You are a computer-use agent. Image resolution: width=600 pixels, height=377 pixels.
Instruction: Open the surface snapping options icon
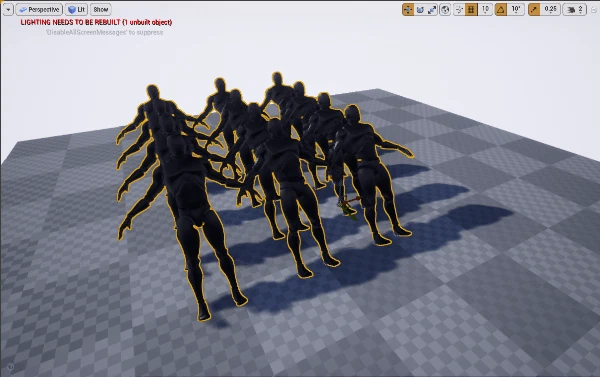tap(459, 10)
